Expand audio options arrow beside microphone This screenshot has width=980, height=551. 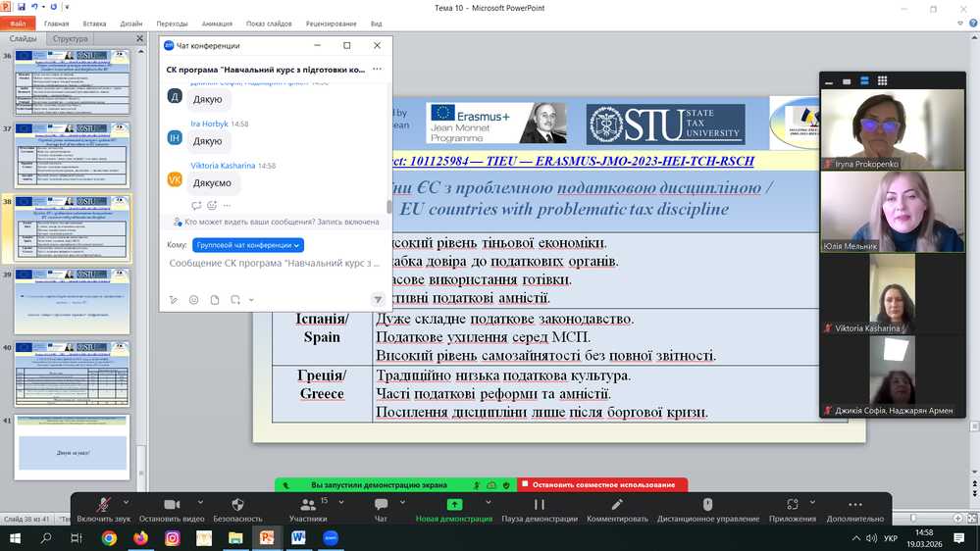click(126, 500)
